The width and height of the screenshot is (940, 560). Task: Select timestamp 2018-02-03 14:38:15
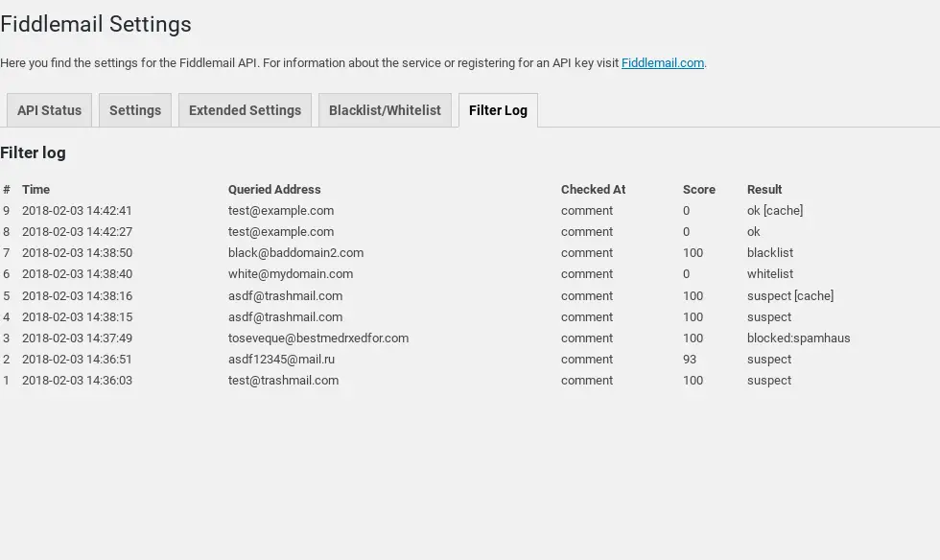tap(77, 316)
